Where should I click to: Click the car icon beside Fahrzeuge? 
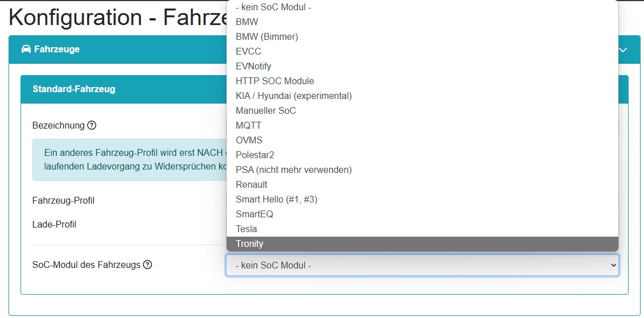[26, 49]
